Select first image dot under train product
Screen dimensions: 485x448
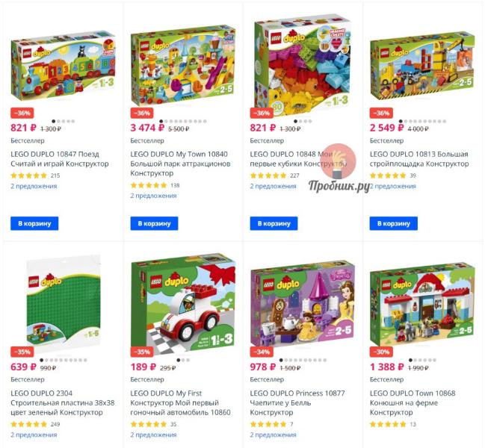point(54,121)
